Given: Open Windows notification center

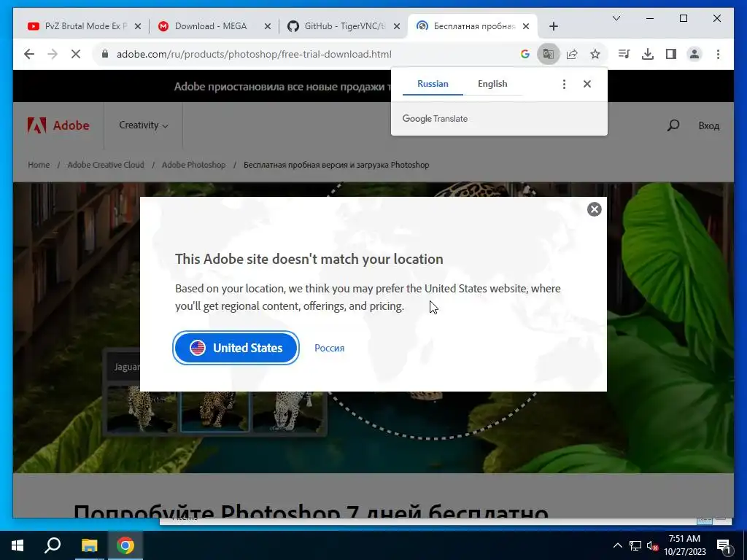Looking at the screenshot, I should (x=724, y=545).
